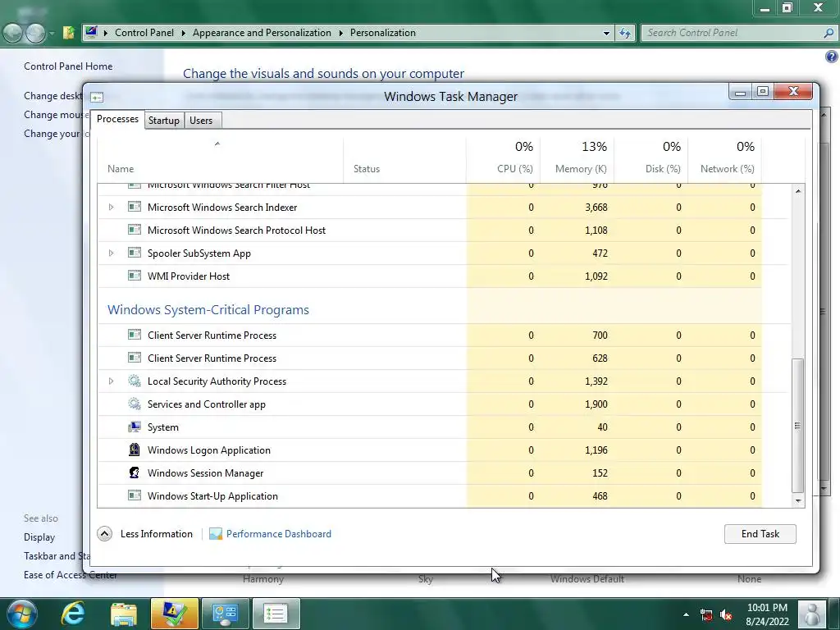Click the Windows Start-Up Application icon
This screenshot has width=840, height=630.
pos(135,495)
